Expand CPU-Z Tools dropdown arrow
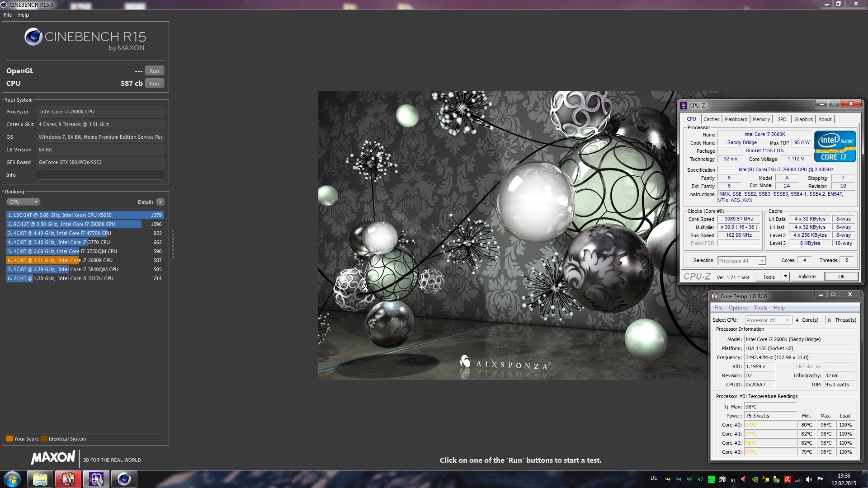 pyautogui.click(x=785, y=277)
